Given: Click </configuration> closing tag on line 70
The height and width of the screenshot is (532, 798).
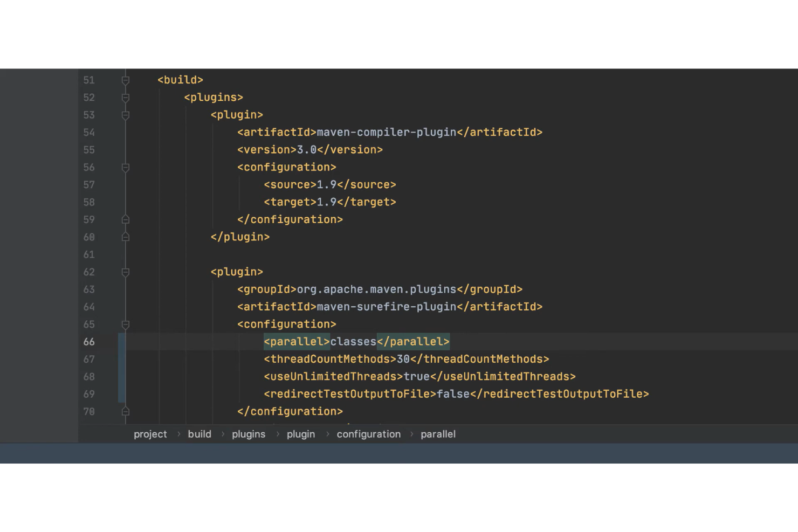Looking at the screenshot, I should point(290,412).
